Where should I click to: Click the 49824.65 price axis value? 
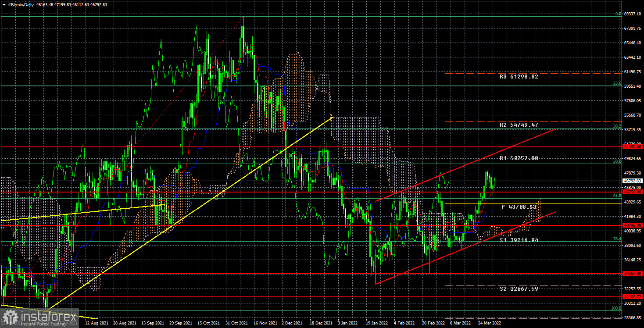click(x=633, y=159)
